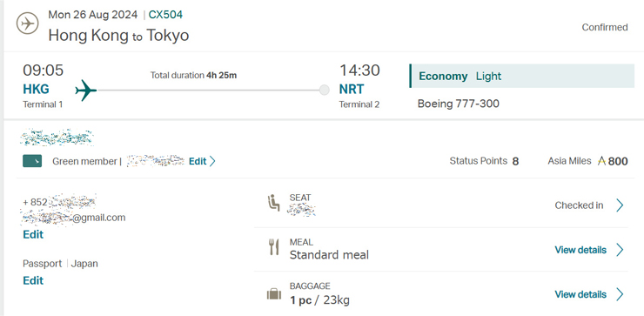Open flight number CX504 link

[165, 15]
